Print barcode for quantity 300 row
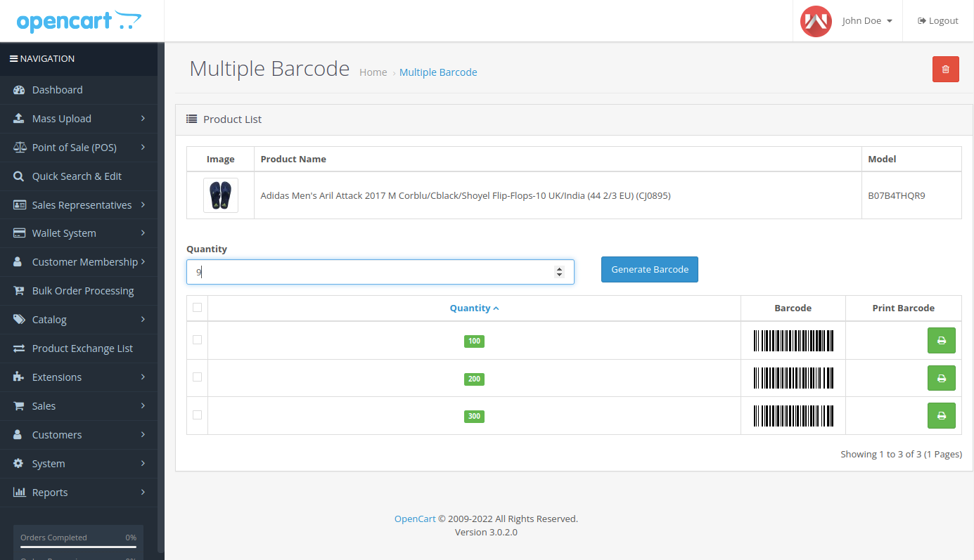Screen dimensions: 974x560 click(941, 415)
